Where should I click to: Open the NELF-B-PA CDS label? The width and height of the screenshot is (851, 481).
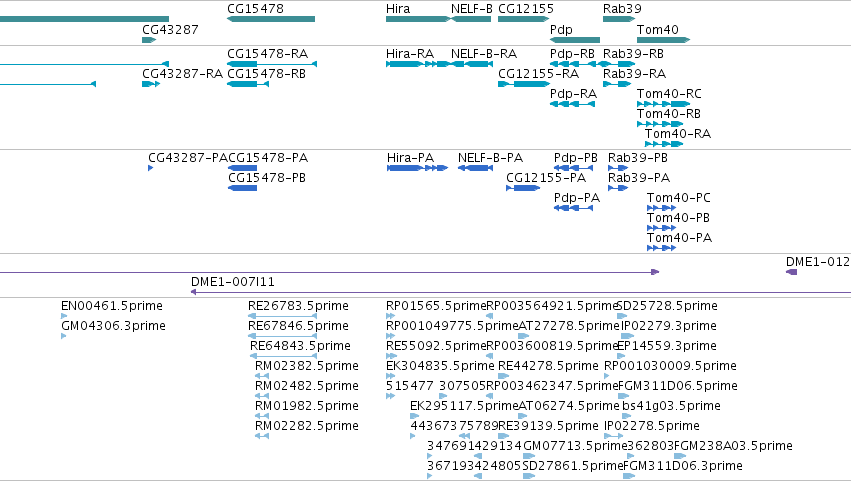tap(491, 158)
